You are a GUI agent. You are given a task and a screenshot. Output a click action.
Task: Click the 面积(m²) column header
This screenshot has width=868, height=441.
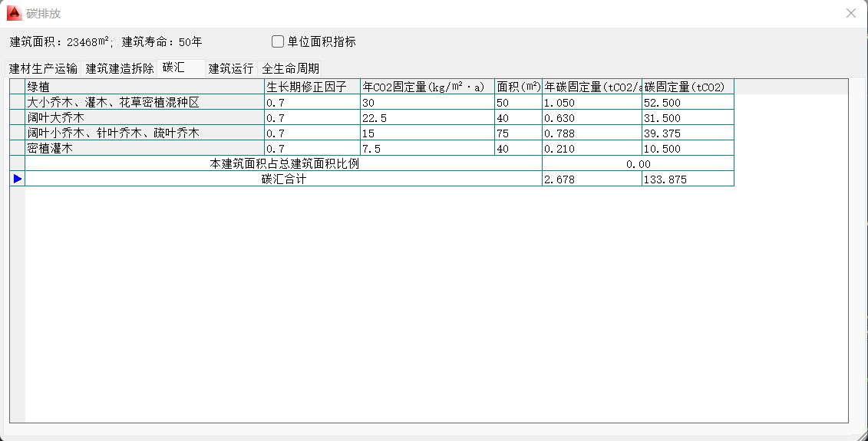tap(518, 87)
